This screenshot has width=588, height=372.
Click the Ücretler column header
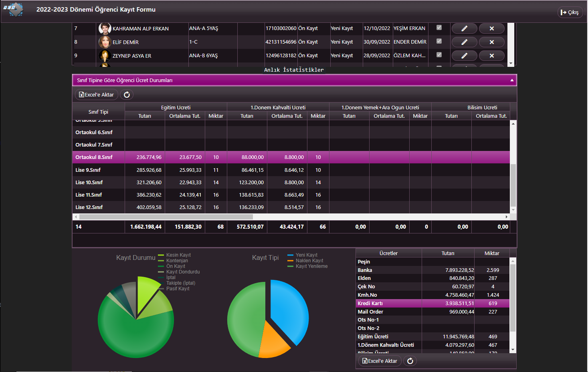coord(388,253)
